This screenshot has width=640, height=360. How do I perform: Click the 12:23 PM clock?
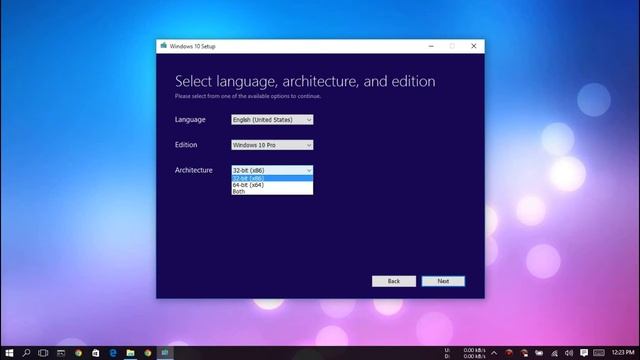(x=623, y=353)
